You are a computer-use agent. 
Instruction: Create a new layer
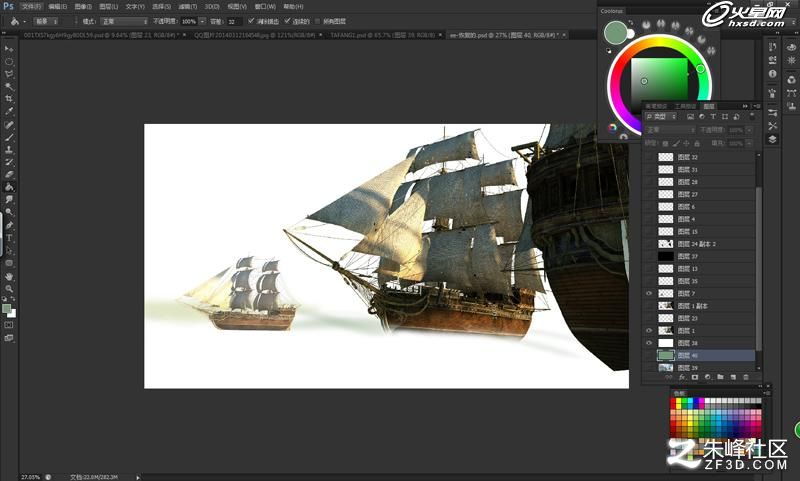tap(733, 377)
